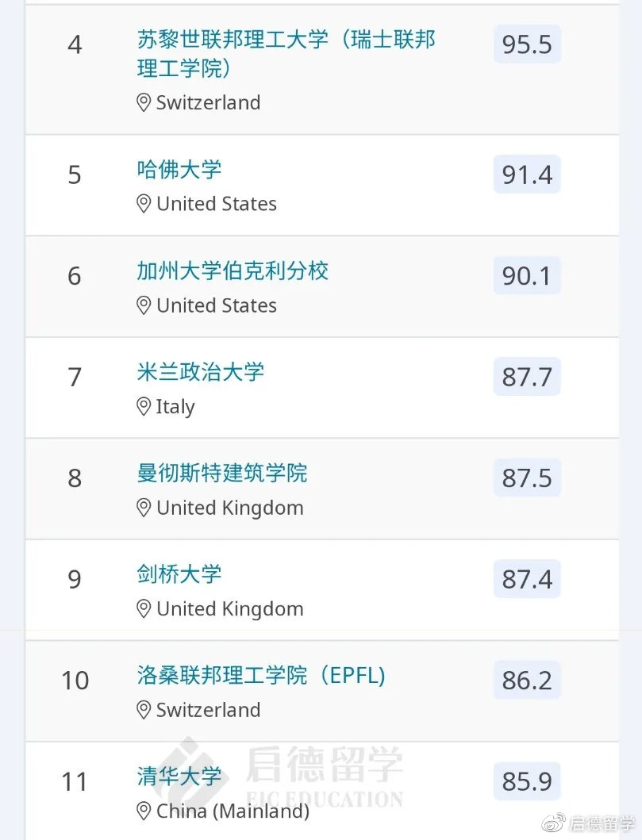Click location pin under 加州大学伯克利分校
The image size is (642, 840).
(x=144, y=305)
